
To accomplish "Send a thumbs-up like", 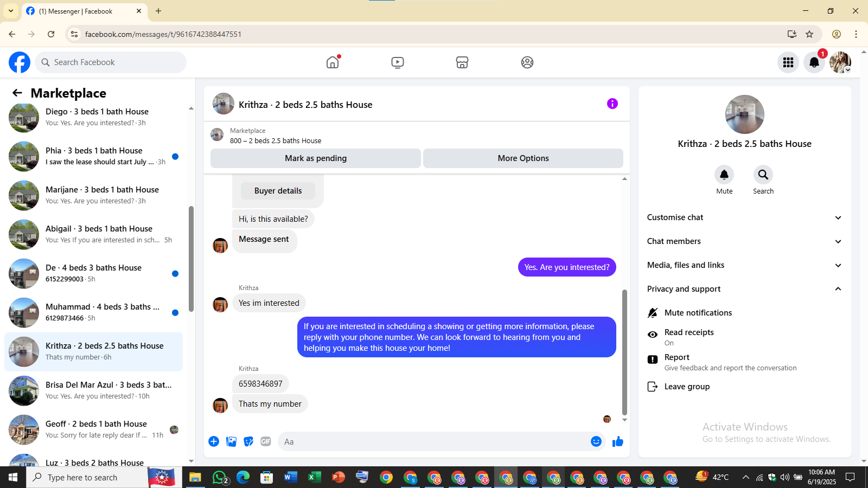I will coord(618,441).
